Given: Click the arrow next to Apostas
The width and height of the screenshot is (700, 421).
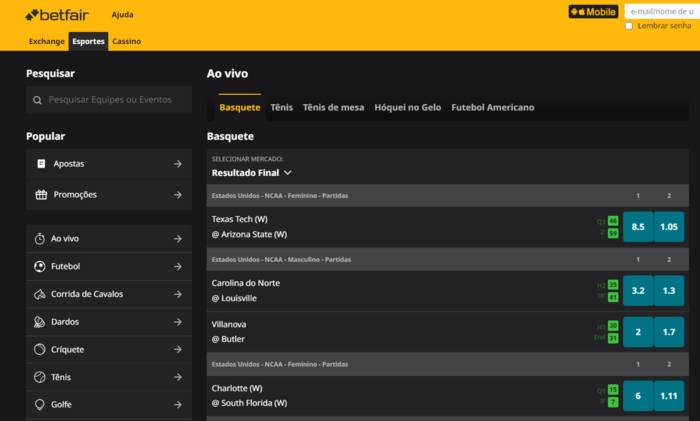Looking at the screenshot, I should [178, 164].
